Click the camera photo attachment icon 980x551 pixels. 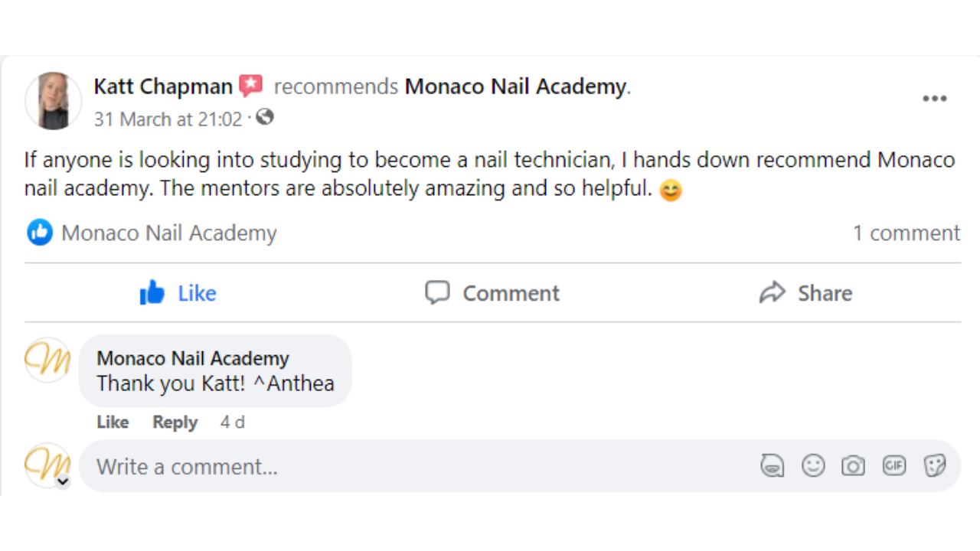click(x=853, y=465)
